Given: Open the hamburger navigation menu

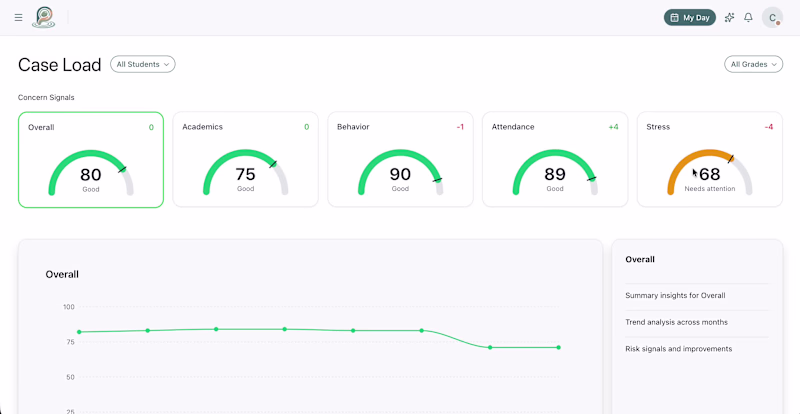Looking at the screenshot, I should 18,18.
